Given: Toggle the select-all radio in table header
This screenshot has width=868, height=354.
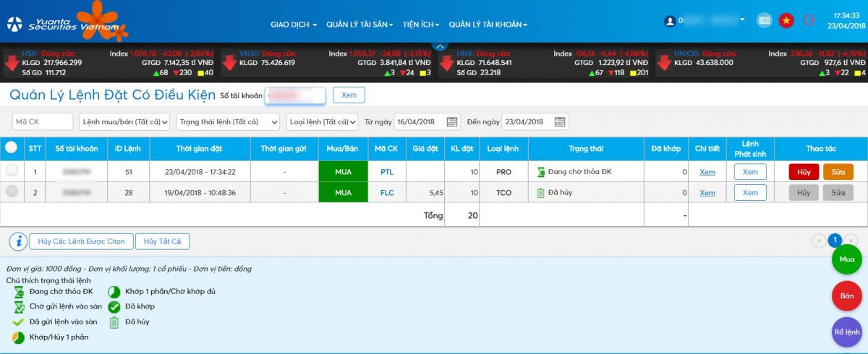Looking at the screenshot, I should click(12, 147).
